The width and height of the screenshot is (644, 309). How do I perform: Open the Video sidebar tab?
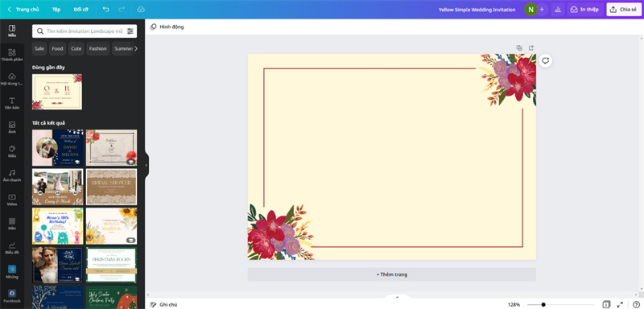(12, 200)
